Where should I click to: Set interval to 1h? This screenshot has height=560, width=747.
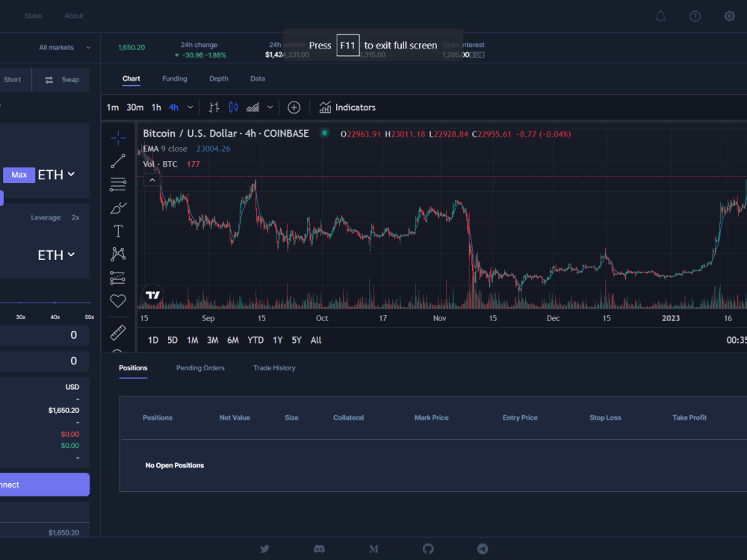coord(156,108)
